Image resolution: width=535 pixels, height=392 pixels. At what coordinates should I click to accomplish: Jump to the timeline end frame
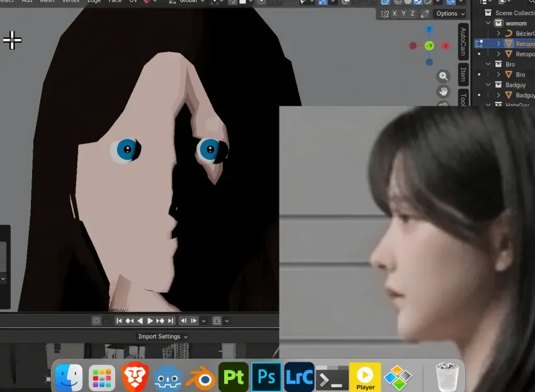[171, 321]
